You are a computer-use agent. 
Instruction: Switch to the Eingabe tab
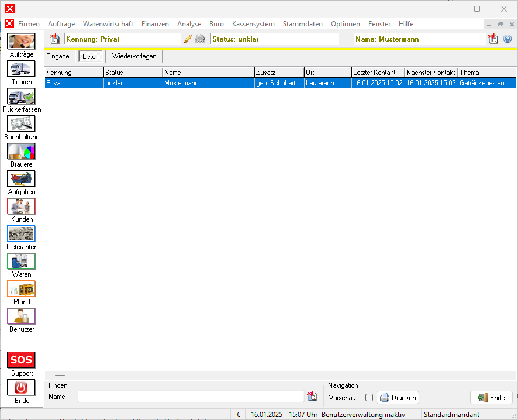(x=58, y=56)
